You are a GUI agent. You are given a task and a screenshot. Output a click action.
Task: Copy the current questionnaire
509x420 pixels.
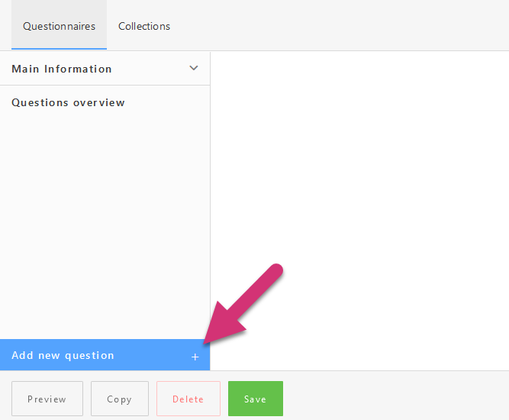[x=119, y=399]
